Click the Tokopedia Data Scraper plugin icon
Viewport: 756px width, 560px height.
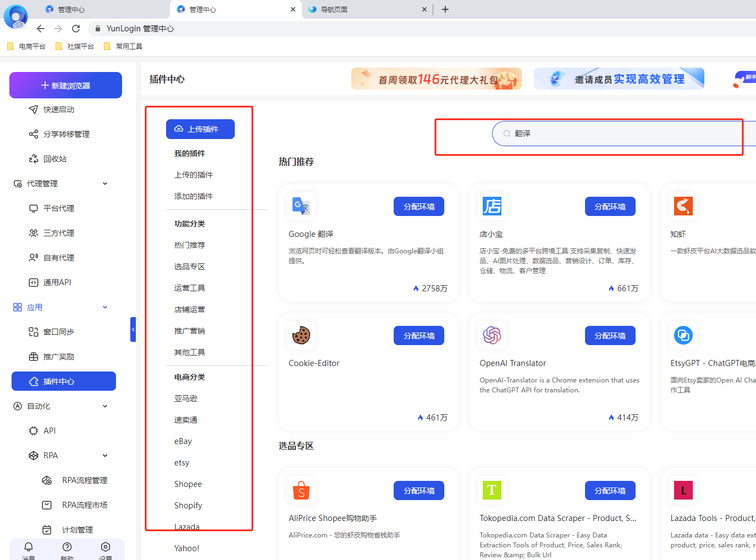492,490
